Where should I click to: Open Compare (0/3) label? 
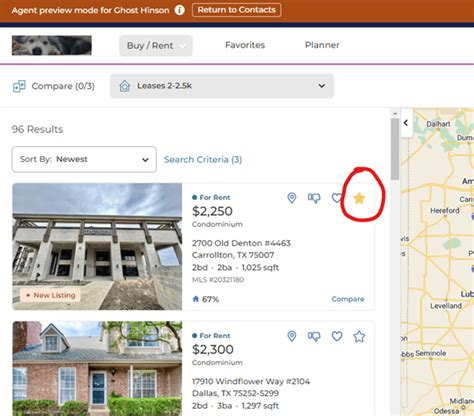63,86
